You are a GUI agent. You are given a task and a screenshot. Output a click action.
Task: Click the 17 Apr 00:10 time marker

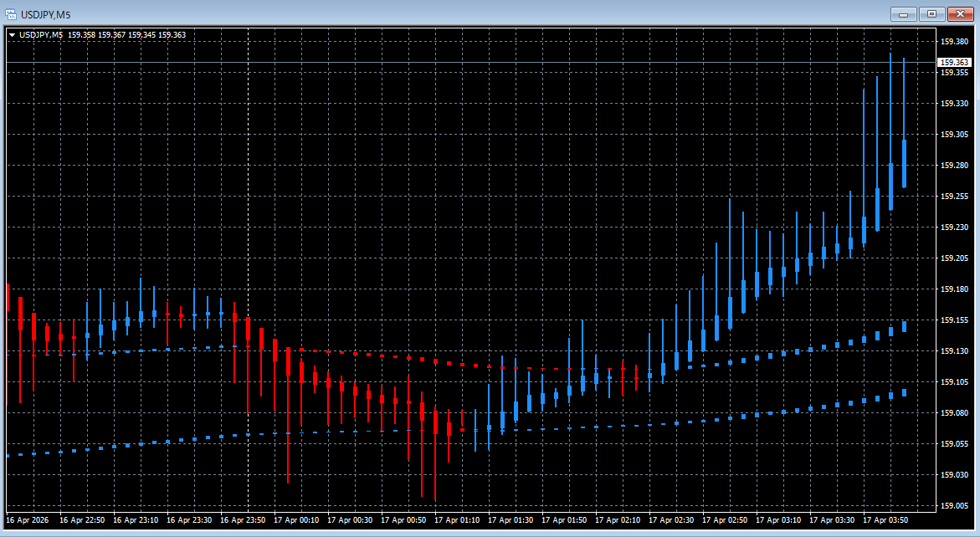(x=296, y=520)
